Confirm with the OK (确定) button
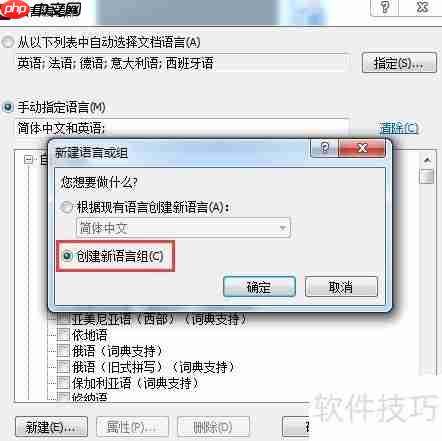 click(x=259, y=287)
